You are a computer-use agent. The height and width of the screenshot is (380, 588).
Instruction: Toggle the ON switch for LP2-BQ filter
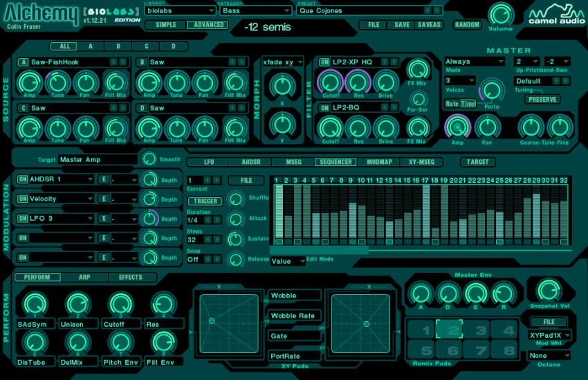[x=324, y=108]
